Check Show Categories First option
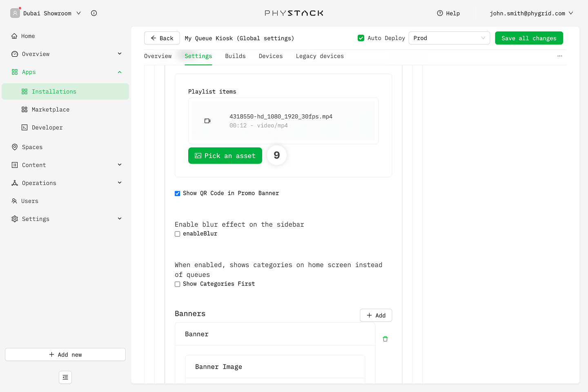Viewport: 588px width, 392px height. 178,284
